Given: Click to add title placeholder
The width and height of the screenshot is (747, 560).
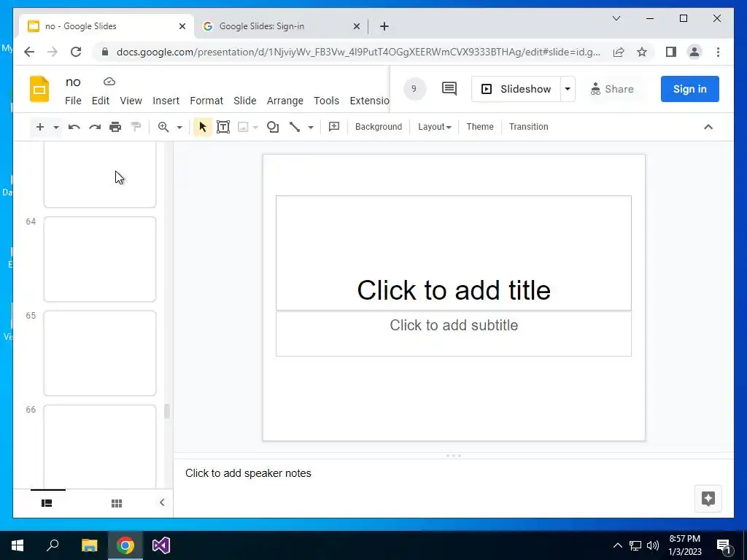Looking at the screenshot, I should pyautogui.click(x=454, y=253).
